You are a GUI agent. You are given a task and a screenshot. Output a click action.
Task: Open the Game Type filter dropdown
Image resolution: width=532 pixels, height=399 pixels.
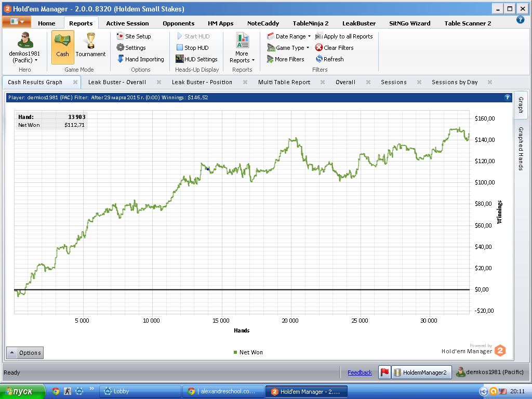pos(288,48)
